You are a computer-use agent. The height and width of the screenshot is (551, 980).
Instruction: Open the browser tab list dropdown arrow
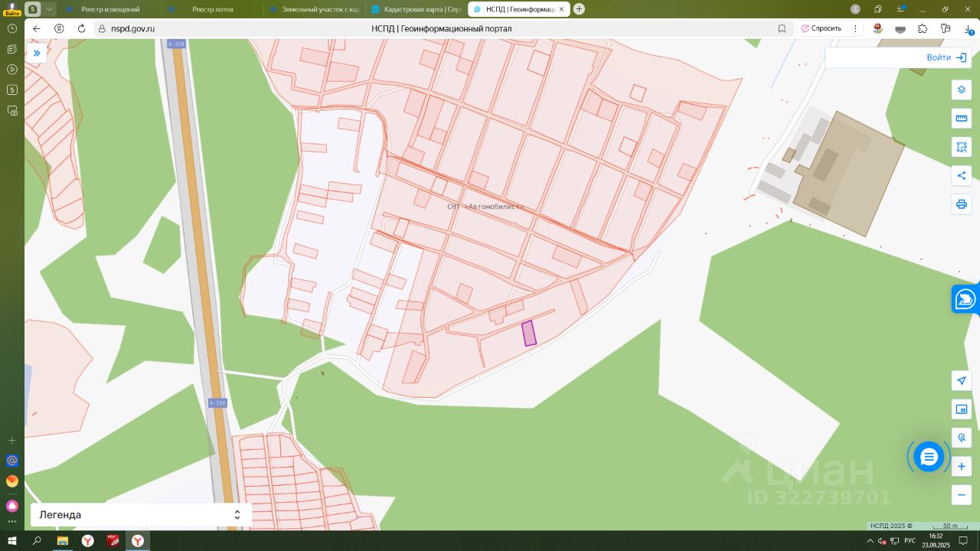click(49, 9)
